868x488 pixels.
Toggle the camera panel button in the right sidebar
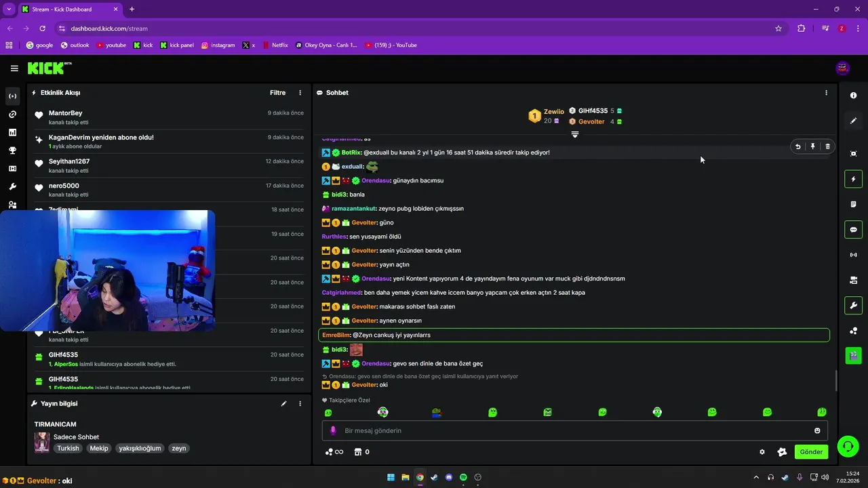[854, 280]
